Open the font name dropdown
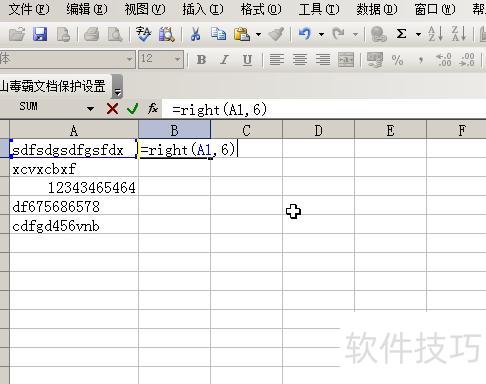The width and height of the screenshot is (486, 384). click(130, 60)
